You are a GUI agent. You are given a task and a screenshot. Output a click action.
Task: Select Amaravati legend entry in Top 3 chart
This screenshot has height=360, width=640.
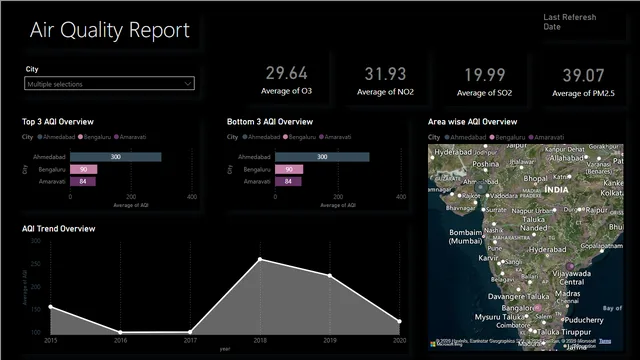point(130,137)
